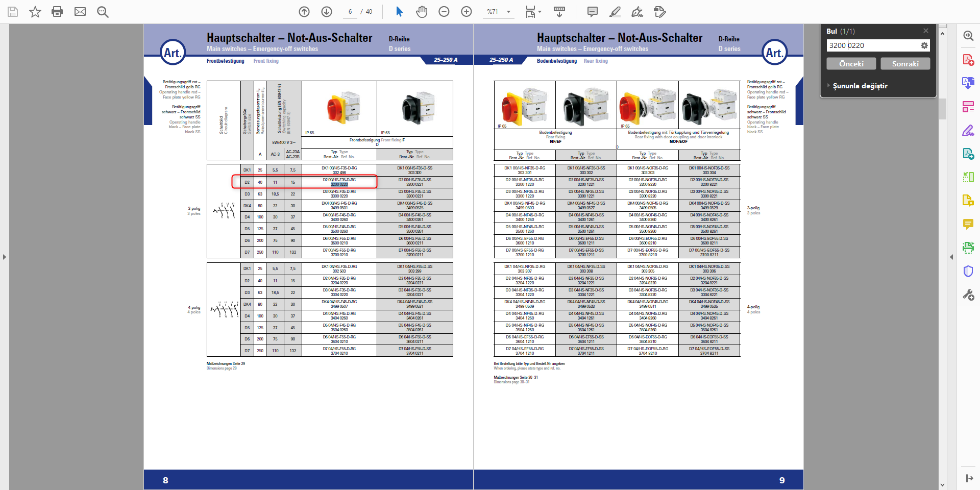Click the text Maßzeichnungen Seite 30-31
Viewport: 980px width, 490px height.
click(516, 378)
